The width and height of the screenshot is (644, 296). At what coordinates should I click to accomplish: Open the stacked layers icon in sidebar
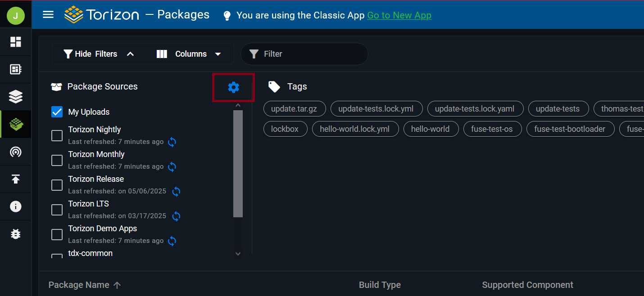pyautogui.click(x=16, y=97)
